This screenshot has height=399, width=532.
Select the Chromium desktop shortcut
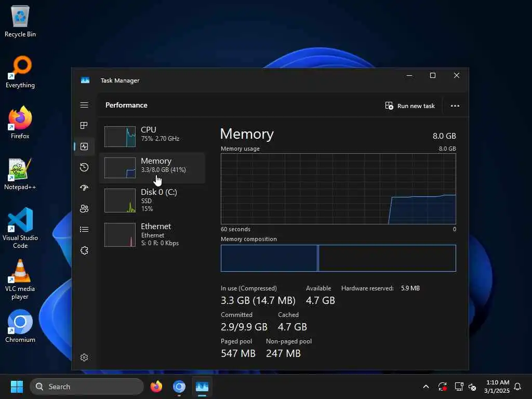click(20, 326)
